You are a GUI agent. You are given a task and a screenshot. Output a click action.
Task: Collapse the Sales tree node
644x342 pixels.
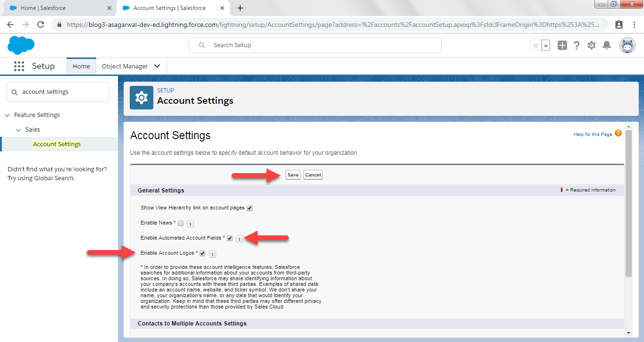pos(18,130)
